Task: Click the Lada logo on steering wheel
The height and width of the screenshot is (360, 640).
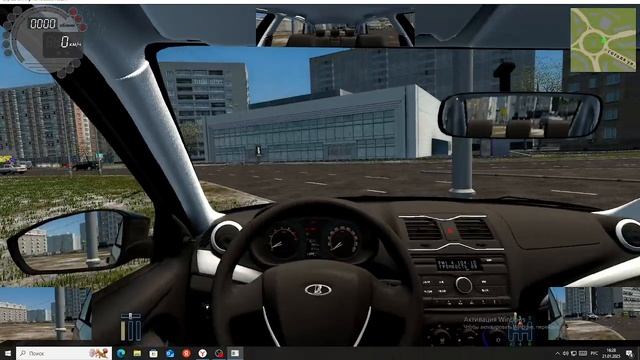Action: click(318, 290)
